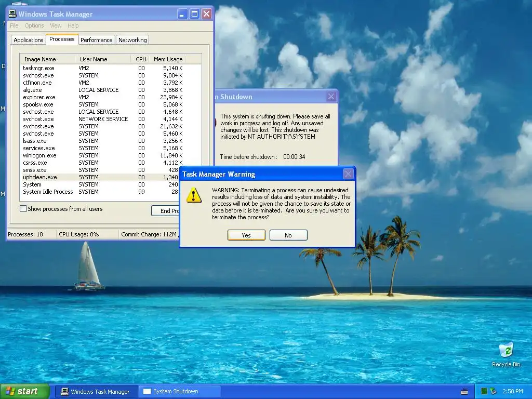
Task: Select the uphclean.exe process row
Action: pos(100,177)
